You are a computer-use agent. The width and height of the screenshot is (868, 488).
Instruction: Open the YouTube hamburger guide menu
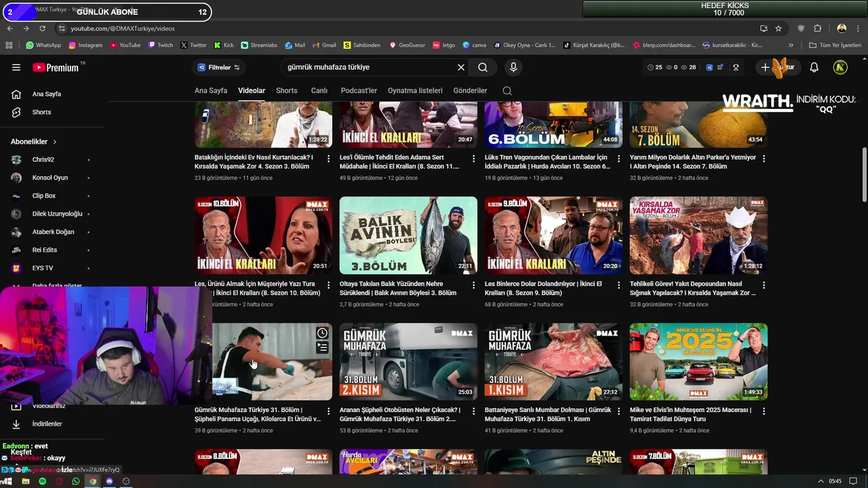16,67
